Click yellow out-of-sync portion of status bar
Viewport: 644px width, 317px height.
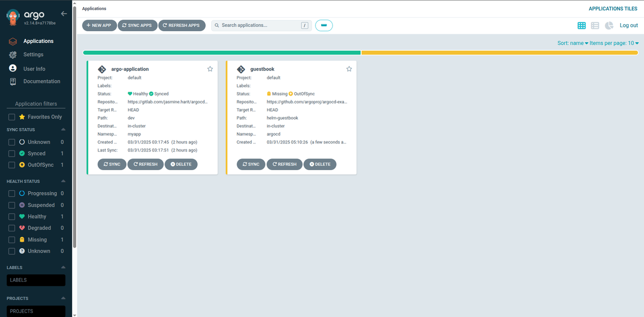pos(500,52)
